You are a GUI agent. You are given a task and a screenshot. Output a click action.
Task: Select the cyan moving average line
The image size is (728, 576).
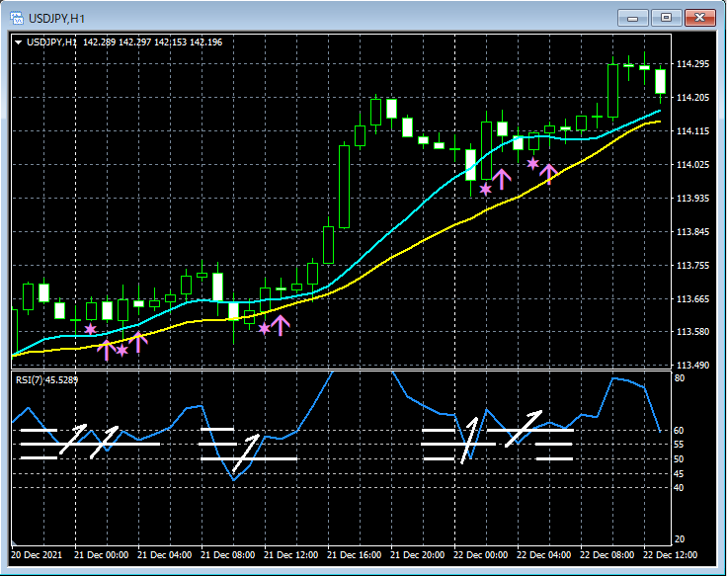click(x=392, y=229)
